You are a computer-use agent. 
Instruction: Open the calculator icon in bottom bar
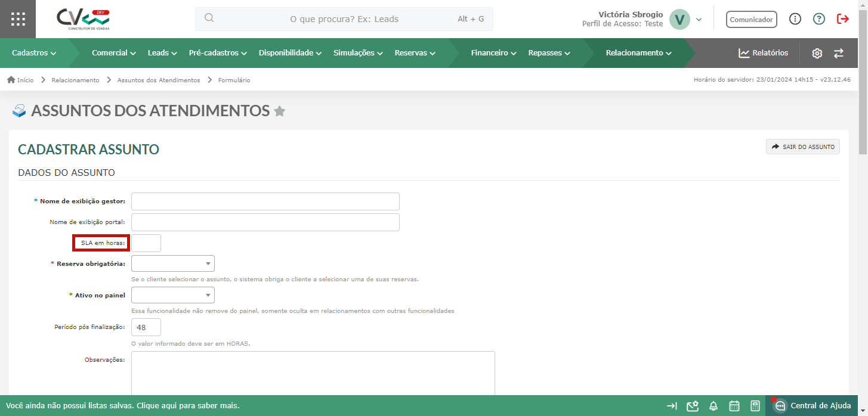coord(755,406)
